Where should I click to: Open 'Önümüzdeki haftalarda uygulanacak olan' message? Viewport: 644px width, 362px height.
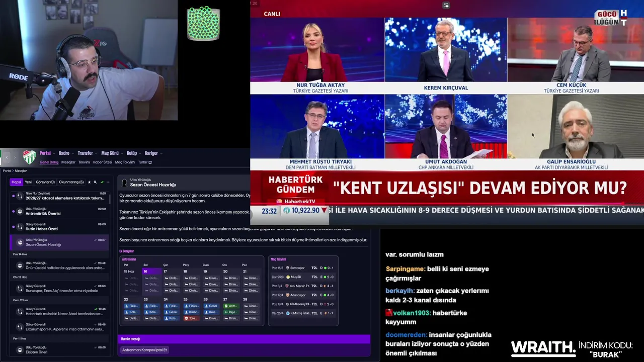point(59,265)
